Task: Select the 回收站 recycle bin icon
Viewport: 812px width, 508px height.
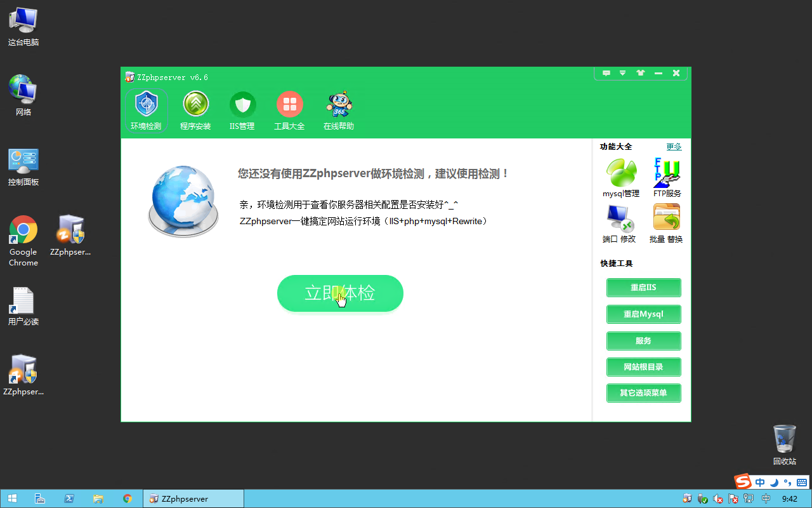Action: pyautogui.click(x=784, y=445)
